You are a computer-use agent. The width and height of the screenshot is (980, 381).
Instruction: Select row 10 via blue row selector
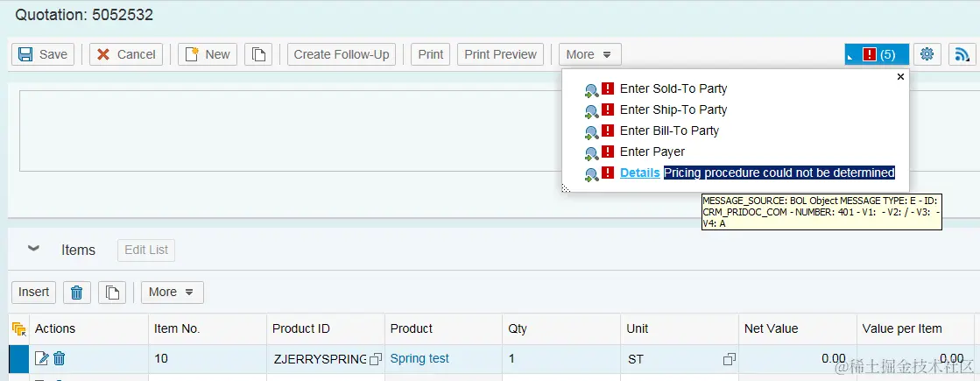coord(18,358)
